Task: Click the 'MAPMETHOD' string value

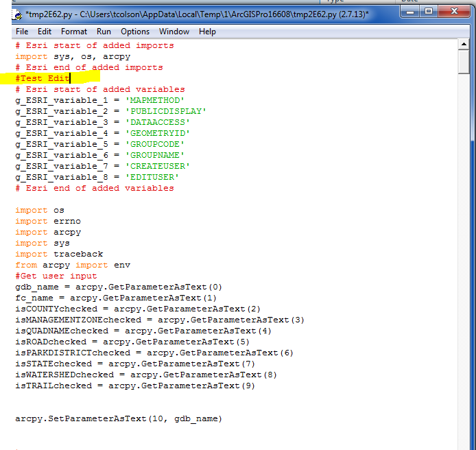Action: click(155, 100)
